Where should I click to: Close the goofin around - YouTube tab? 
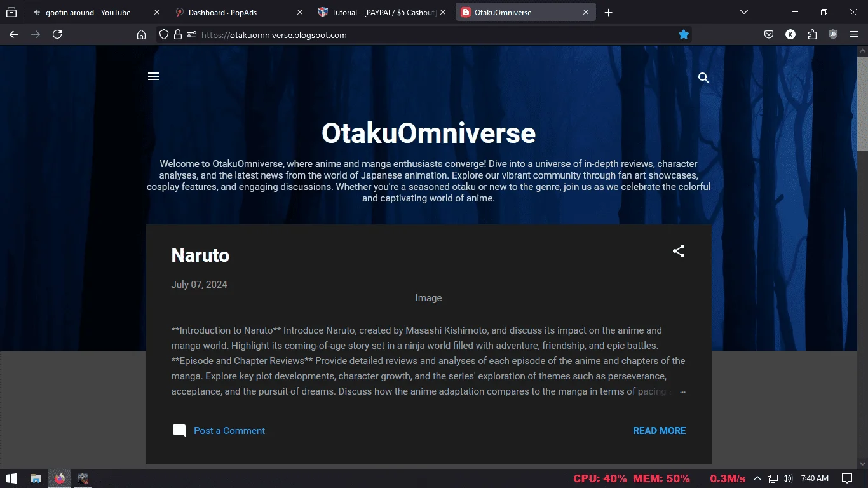coord(157,12)
